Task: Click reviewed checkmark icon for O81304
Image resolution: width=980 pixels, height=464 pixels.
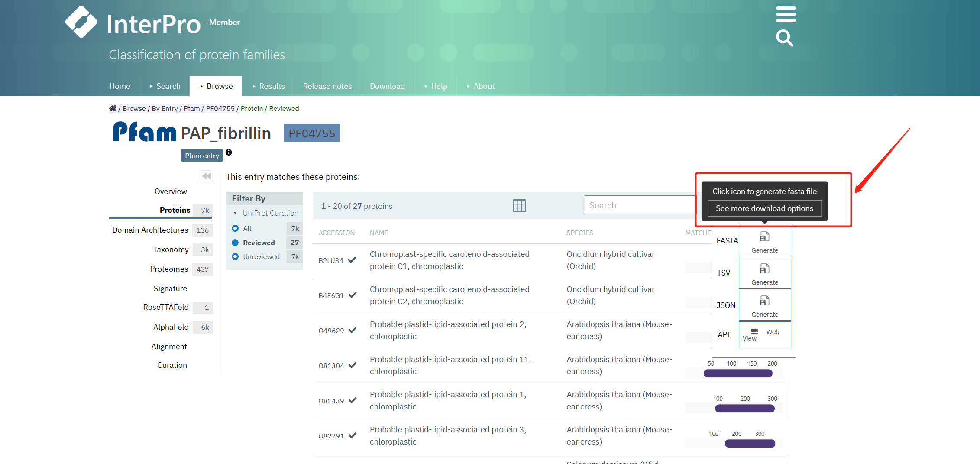Action: [x=353, y=365]
